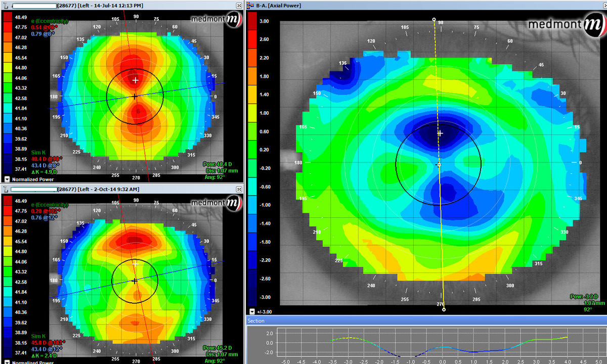
Task: Pick the 37.41 dark blue swatch in the 14-Jul-14 scale
Action: (x=8, y=169)
